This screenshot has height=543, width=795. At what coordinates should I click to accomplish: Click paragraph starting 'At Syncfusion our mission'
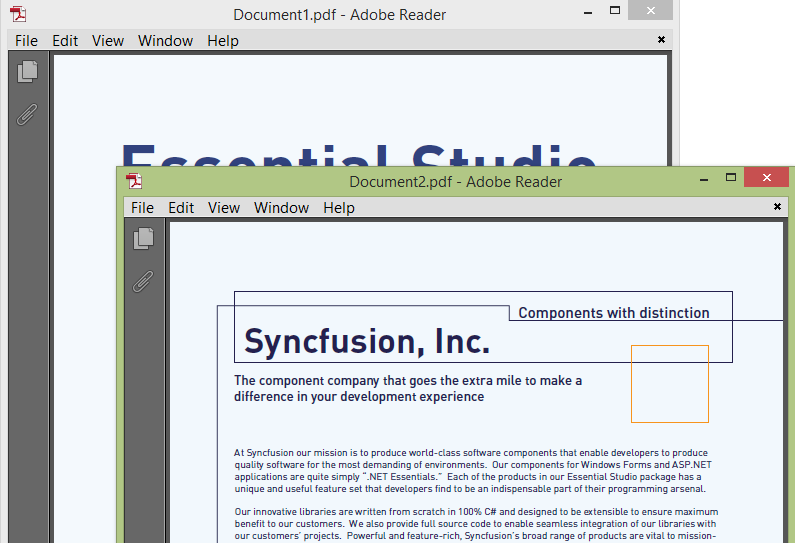473,470
